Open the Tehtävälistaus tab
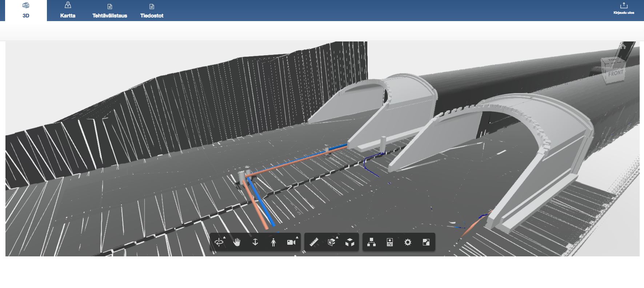This screenshot has height=288, width=644. (x=109, y=11)
